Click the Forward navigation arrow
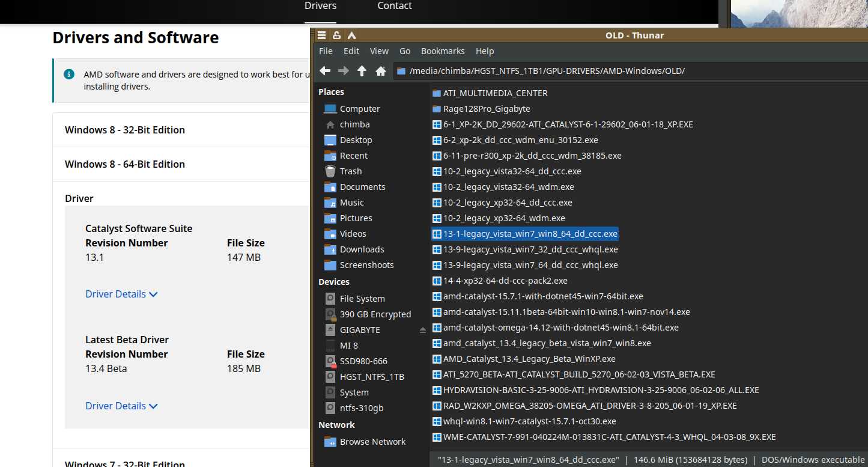 [344, 71]
